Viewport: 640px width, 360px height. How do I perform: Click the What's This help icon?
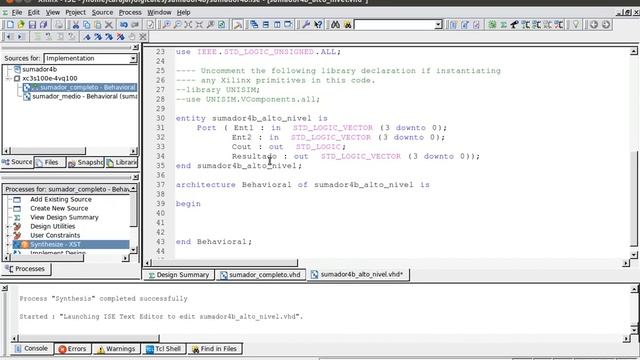tap(318, 25)
